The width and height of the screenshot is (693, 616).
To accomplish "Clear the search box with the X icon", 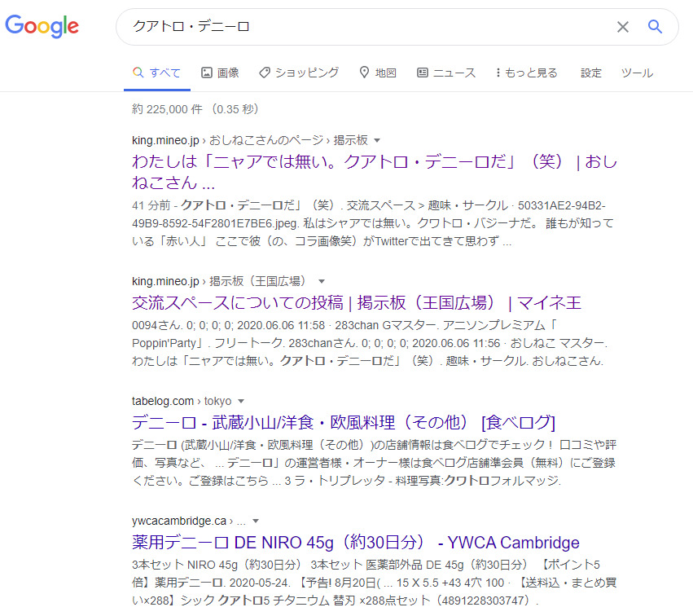I will point(623,27).
